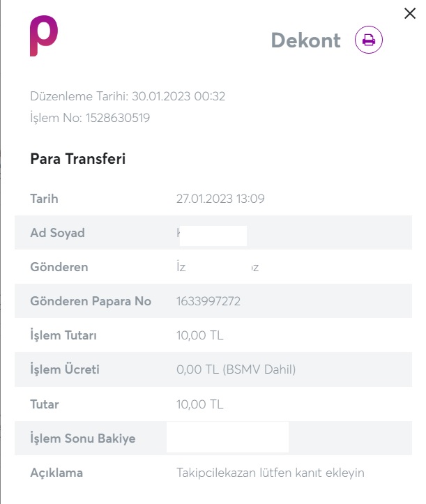Select sender Papara number 1633997272
This screenshot has height=504, width=426.
pyautogui.click(x=209, y=301)
